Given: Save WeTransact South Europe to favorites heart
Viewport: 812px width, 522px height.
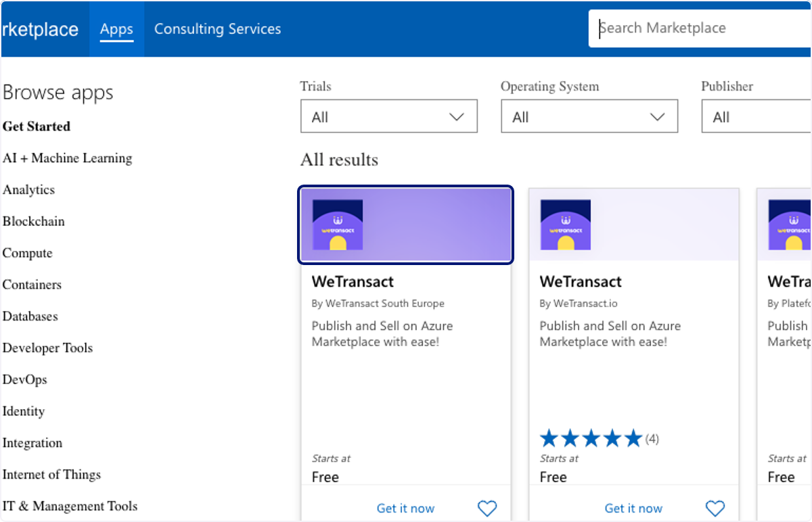Looking at the screenshot, I should point(487,508).
